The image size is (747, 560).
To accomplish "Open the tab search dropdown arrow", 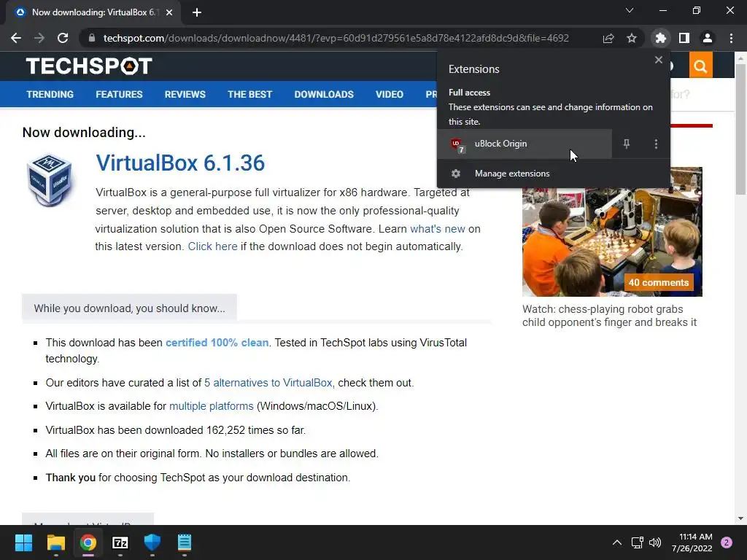I will pyautogui.click(x=630, y=10).
